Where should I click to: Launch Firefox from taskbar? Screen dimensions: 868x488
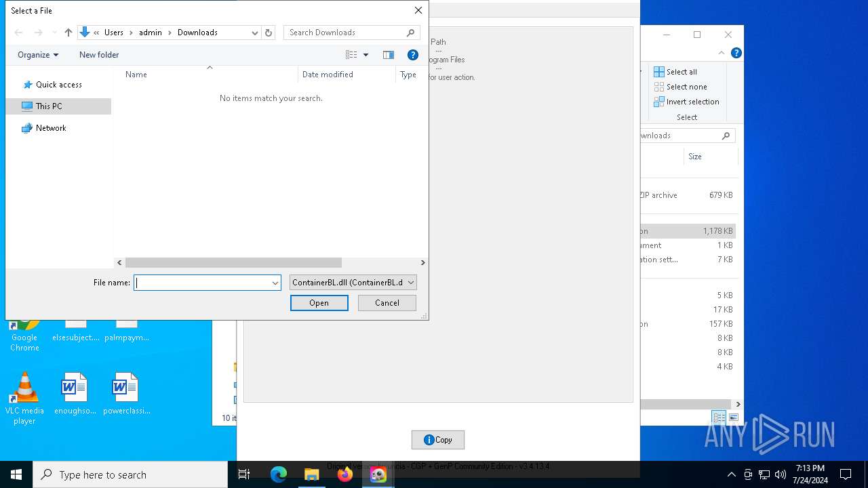tap(345, 474)
